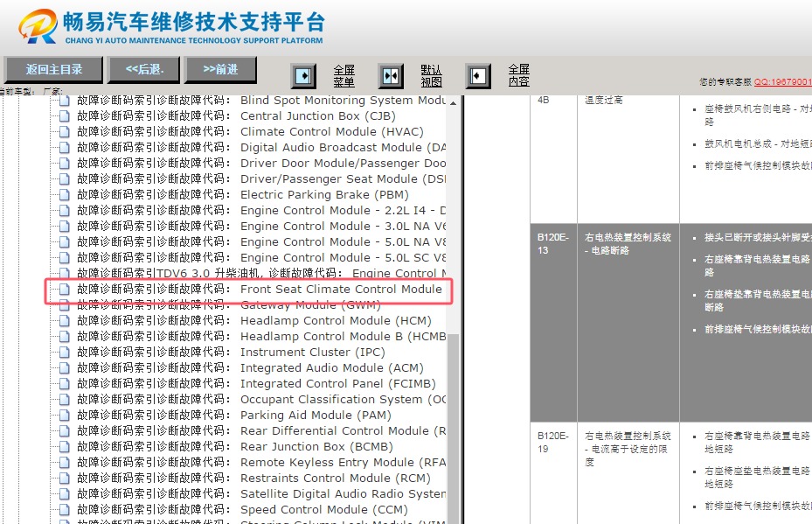The height and width of the screenshot is (524, 812).
Task: Open Blind Spot Monitoring System Module entry
Action: pyautogui.click(x=261, y=100)
